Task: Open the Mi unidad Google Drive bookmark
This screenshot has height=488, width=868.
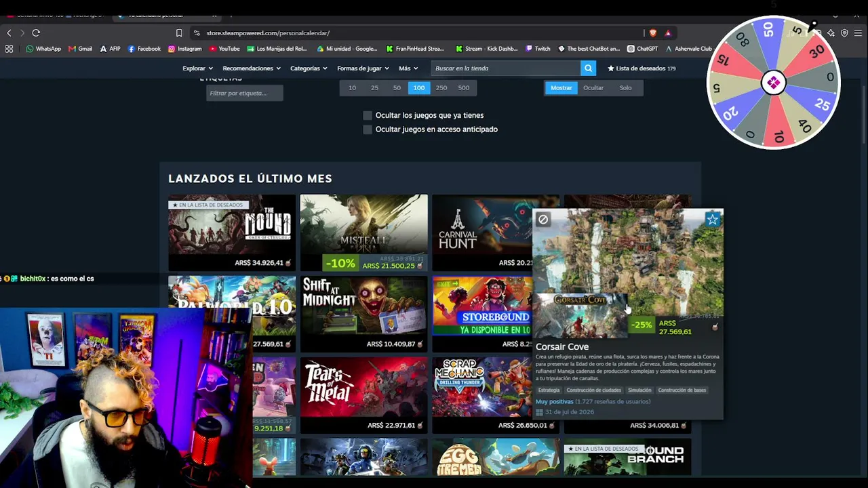Action: click(x=347, y=49)
